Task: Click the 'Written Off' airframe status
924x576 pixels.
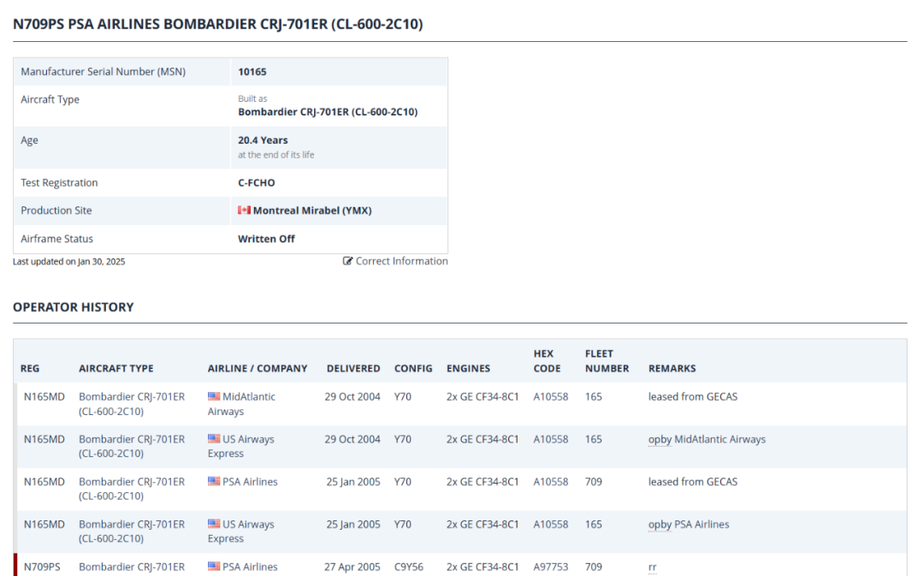Action: 266,239
